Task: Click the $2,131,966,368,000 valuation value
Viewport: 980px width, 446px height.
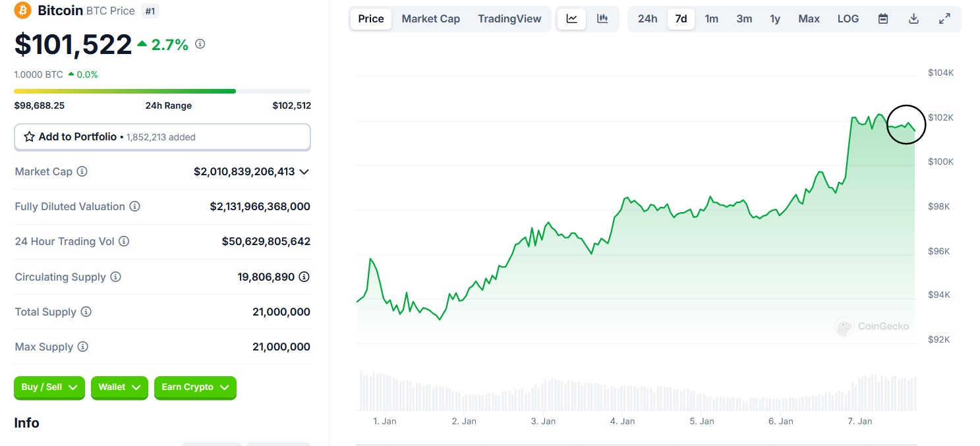Action: [260, 206]
